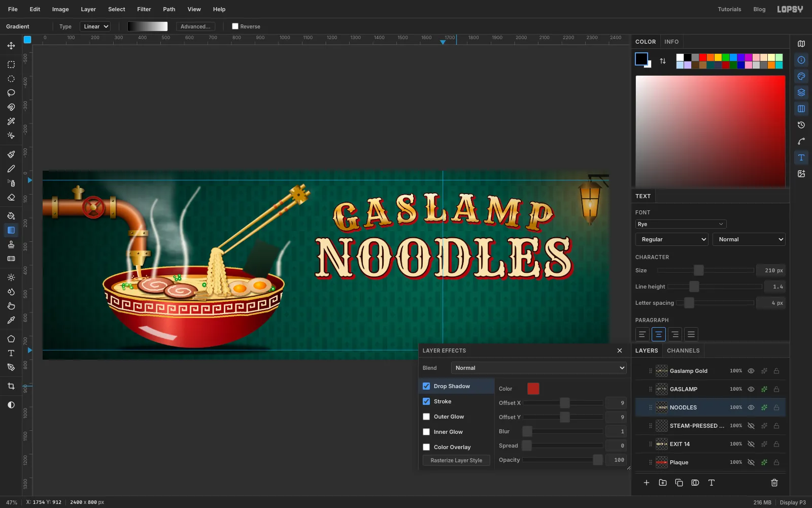This screenshot has height=508, width=812.
Task: Open the Tutorials link
Action: (729, 9)
